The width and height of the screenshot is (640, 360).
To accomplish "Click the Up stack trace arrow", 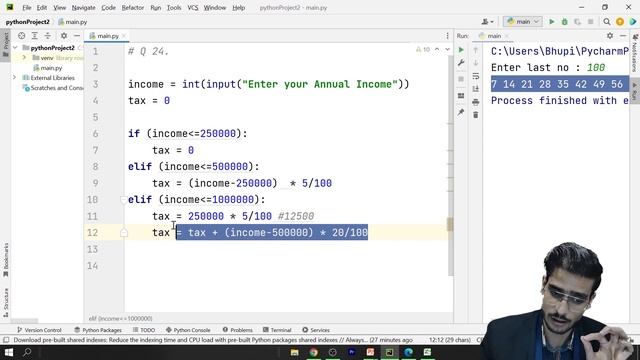I will [476, 50].
